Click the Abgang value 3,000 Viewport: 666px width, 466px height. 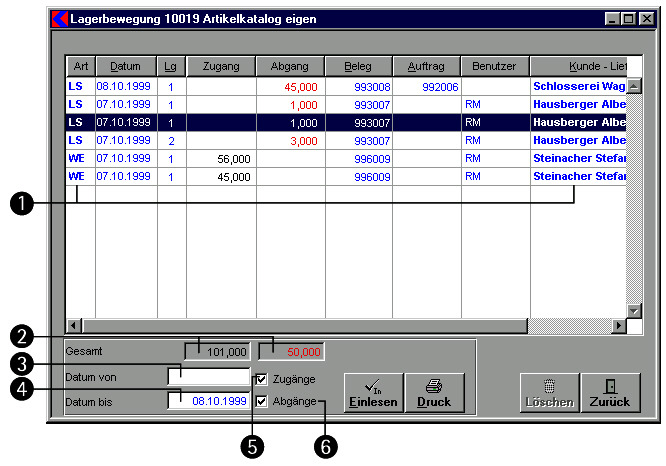(x=304, y=141)
